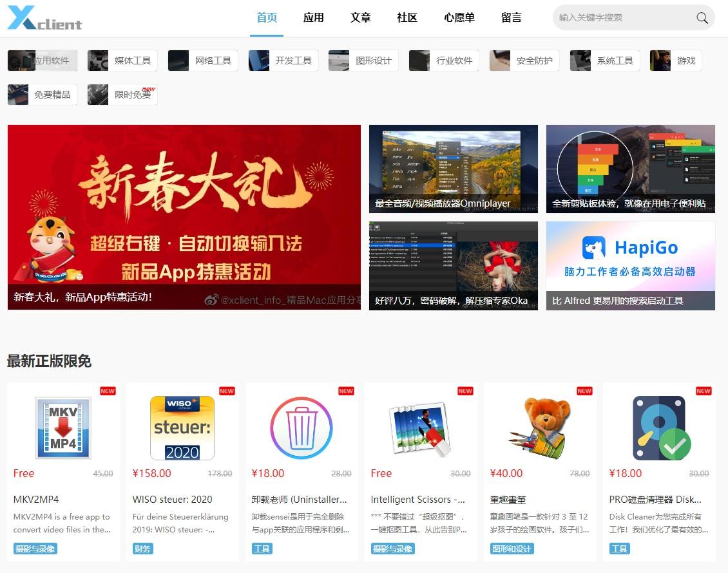Image resolution: width=728 pixels, height=573 pixels.
Task: Open the 新春大礼 promotional banner
Action: pyautogui.click(x=184, y=217)
